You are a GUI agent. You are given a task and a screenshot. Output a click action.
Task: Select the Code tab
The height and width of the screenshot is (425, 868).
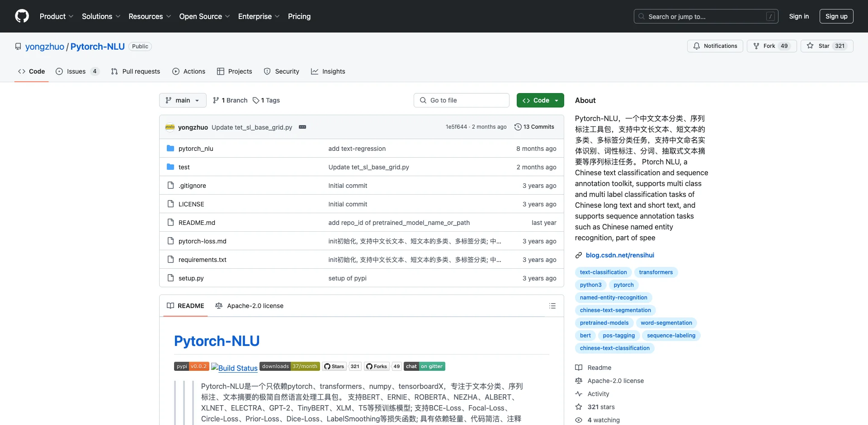click(x=31, y=71)
